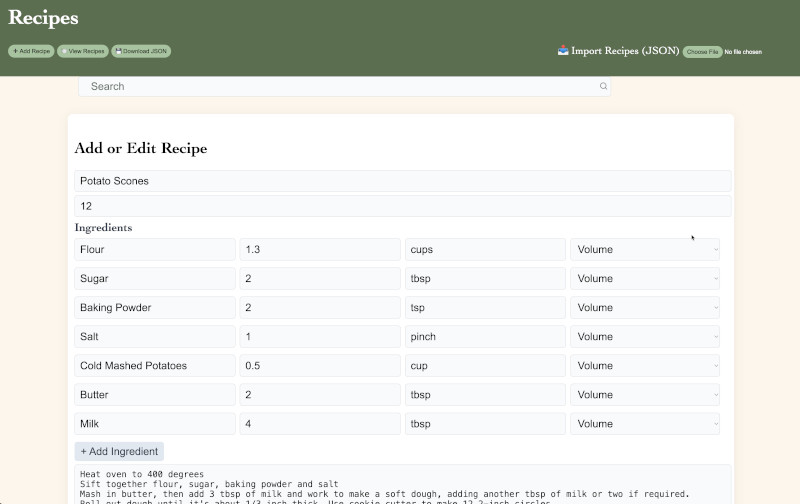800x504 pixels.
Task: Click the Salt unit field "pinch"
Action: [485, 337]
